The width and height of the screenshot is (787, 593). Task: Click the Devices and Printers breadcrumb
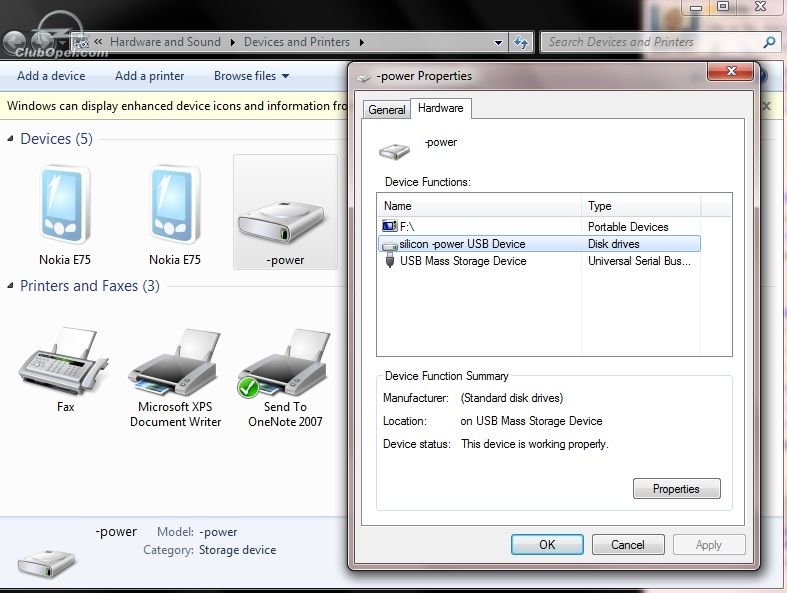tap(297, 42)
